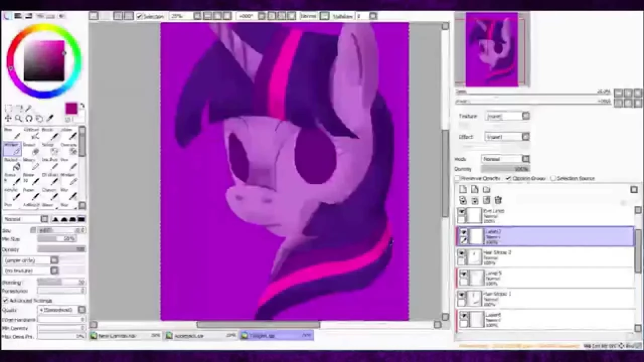Hide the Hair Stripe 1 layer
Image resolution: width=644 pixels, height=362 pixels.
pos(462,295)
